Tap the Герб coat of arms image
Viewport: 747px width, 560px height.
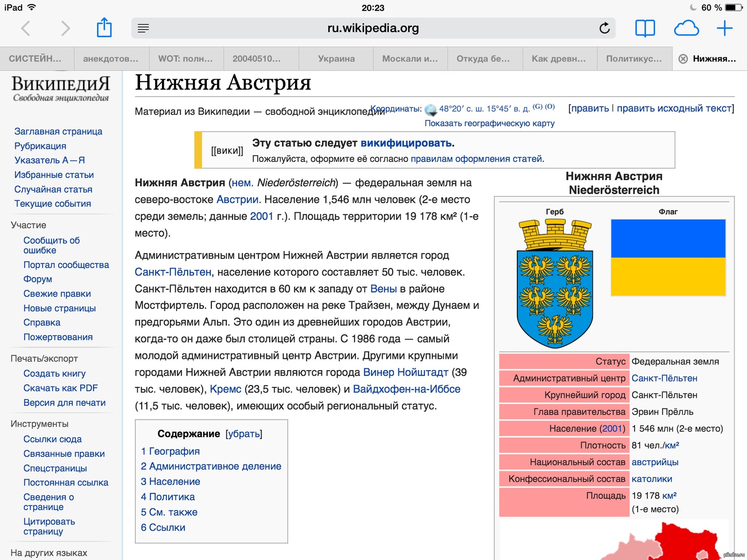click(x=555, y=284)
